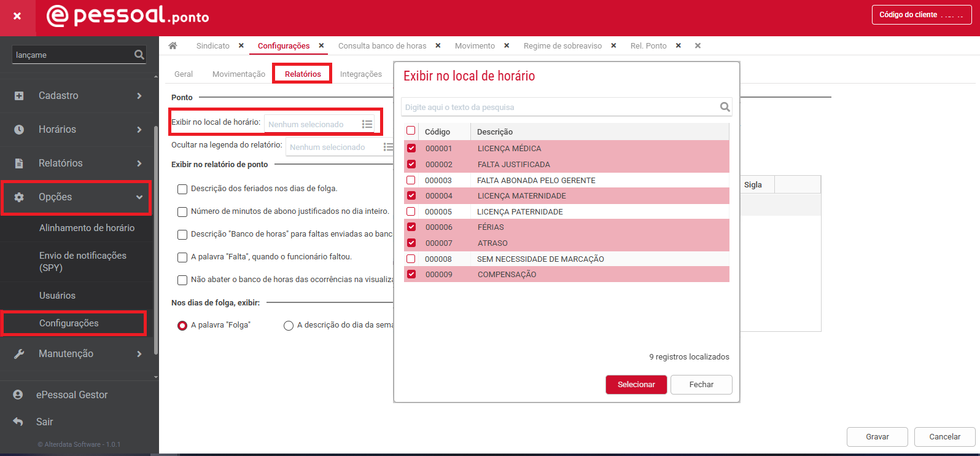Click the Cadastro plus icon
This screenshot has width=980, height=456.
tap(19, 96)
